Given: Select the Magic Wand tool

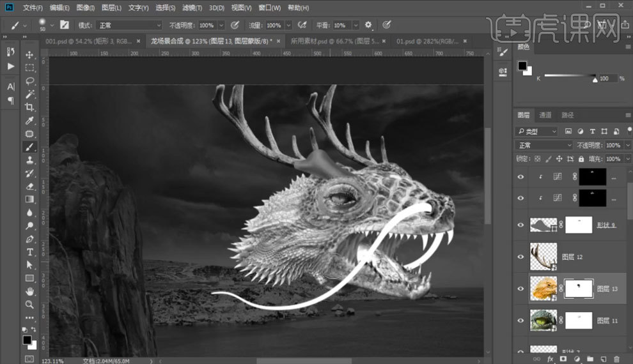Looking at the screenshot, I should (29, 95).
